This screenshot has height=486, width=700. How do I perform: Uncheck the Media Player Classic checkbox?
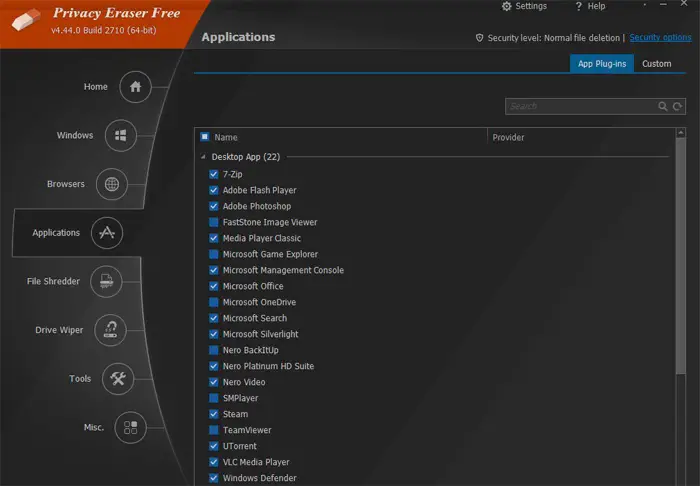(214, 238)
